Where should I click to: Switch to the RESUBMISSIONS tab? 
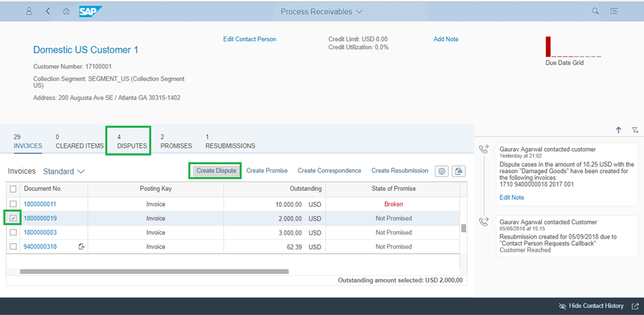[x=230, y=141]
